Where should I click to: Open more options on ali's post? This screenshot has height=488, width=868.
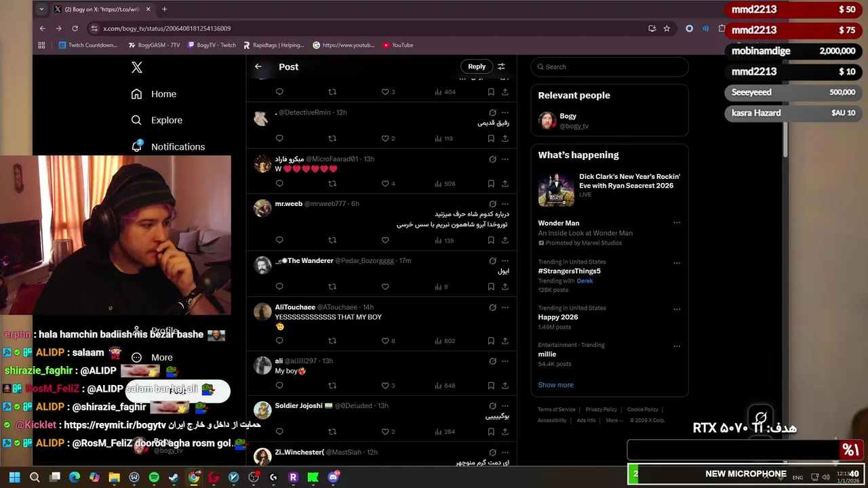point(505,361)
